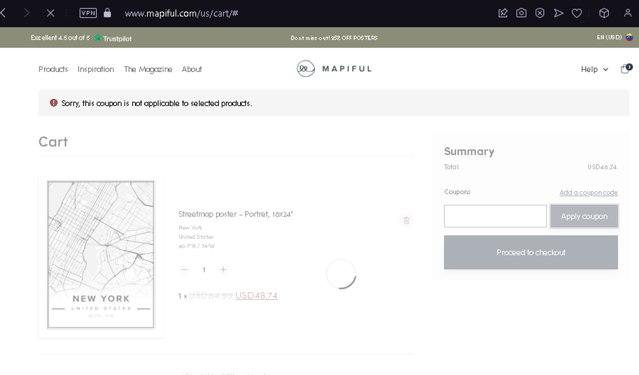
Task: Click the Streetmap poster product title
Action: [236, 214]
